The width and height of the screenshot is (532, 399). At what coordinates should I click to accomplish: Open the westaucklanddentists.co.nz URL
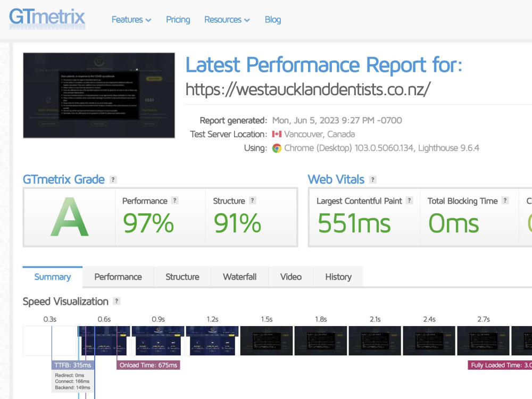point(307,89)
